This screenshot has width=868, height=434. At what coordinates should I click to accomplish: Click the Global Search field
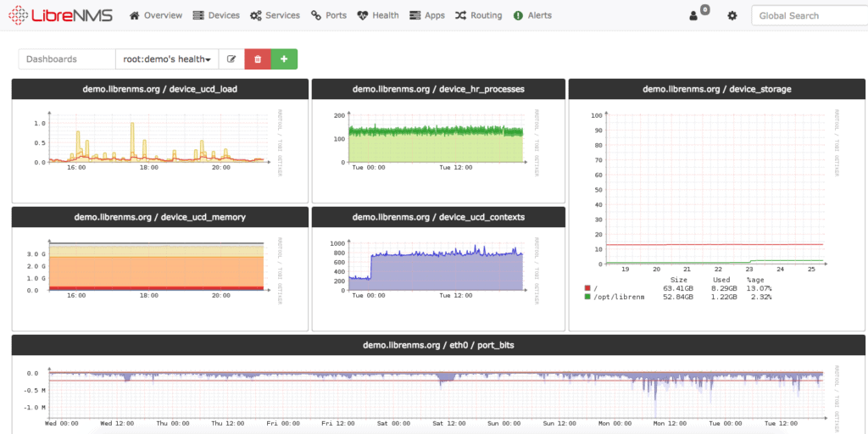810,15
